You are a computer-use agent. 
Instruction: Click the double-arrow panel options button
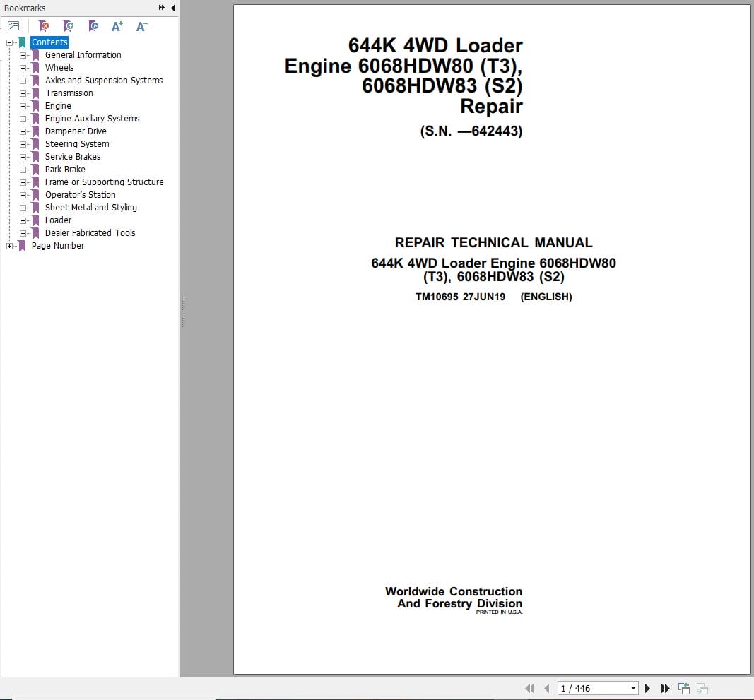point(162,8)
